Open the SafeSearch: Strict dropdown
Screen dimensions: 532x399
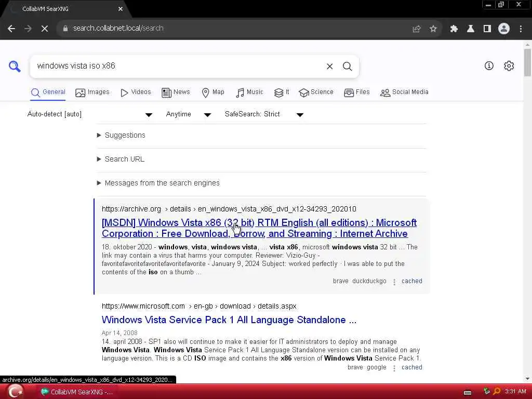click(264, 114)
